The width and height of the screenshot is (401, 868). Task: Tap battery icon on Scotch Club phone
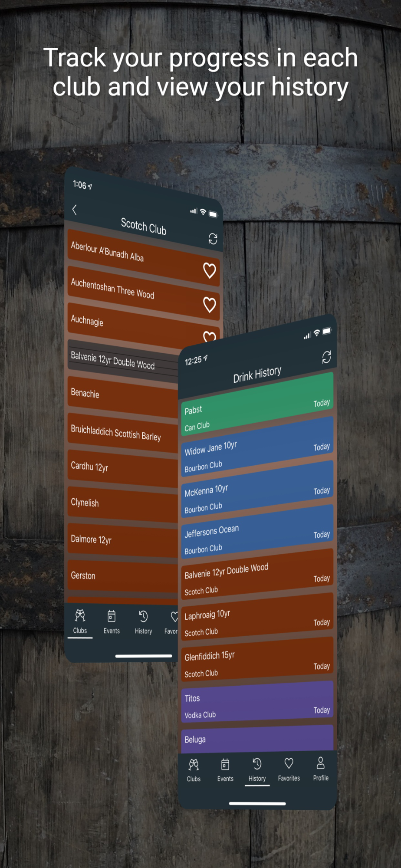tap(213, 214)
